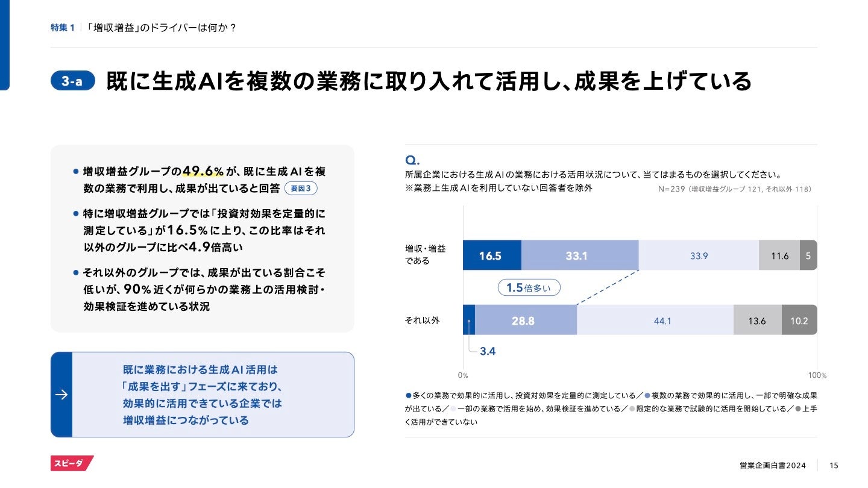Click the 13.6 gray bar segment
The height and width of the screenshot is (488, 868).
[x=758, y=321]
